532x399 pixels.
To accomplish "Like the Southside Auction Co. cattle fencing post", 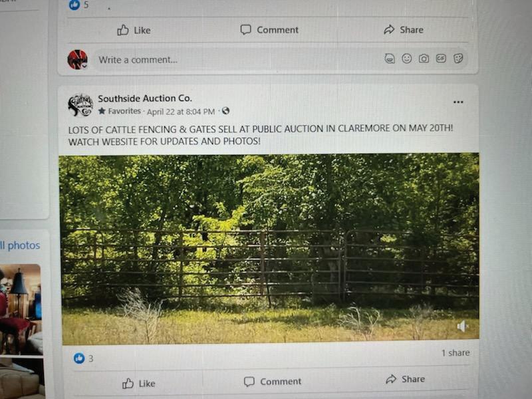I will pos(138,384).
